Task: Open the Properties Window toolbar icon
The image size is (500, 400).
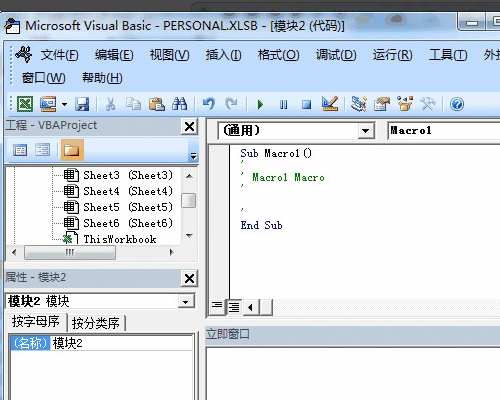Action: pos(382,104)
